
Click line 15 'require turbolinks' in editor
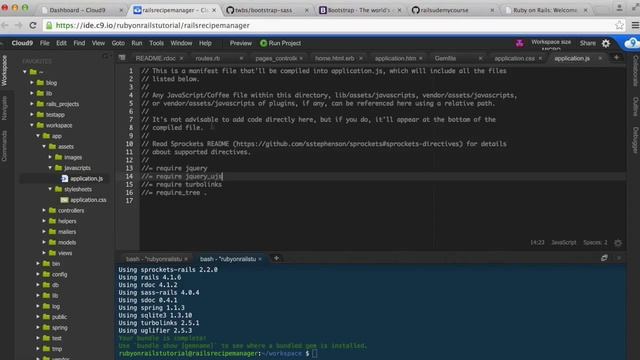(182, 184)
